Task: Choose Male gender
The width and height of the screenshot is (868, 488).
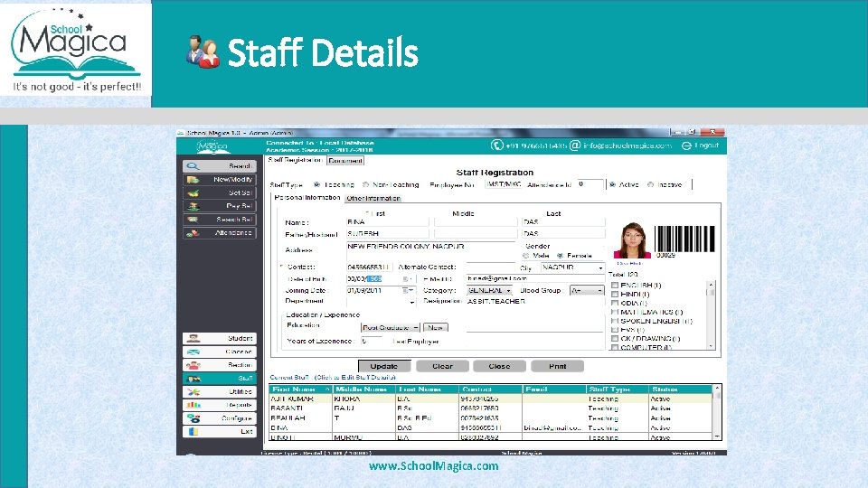Action: click(x=526, y=256)
